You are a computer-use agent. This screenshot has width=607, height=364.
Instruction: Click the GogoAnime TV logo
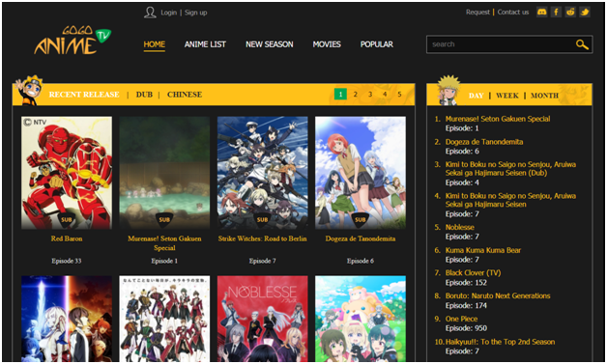(72, 41)
